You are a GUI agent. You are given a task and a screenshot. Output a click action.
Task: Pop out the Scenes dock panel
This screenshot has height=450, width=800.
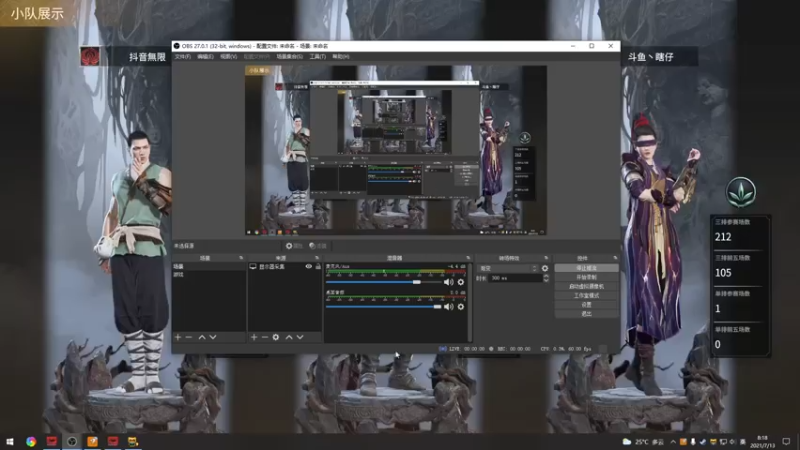coord(241,258)
